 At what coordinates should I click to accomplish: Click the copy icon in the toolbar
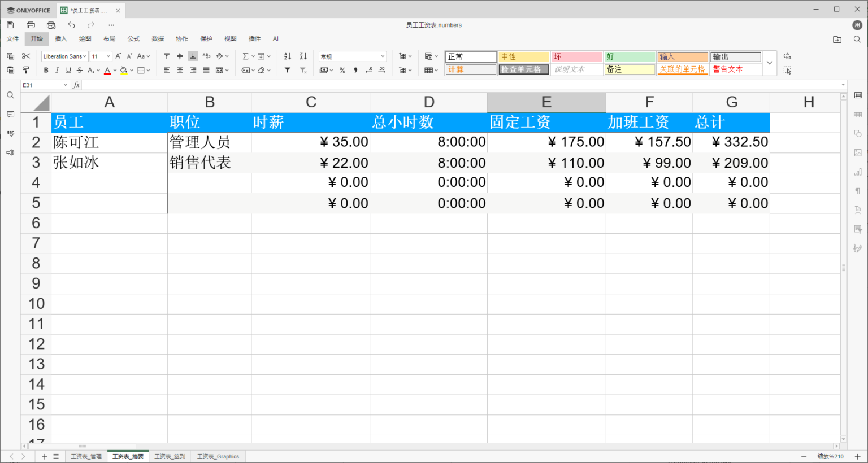coord(10,56)
